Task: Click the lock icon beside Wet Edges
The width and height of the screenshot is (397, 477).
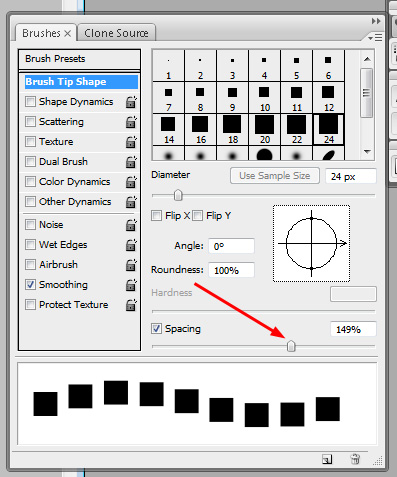Action: [131, 245]
